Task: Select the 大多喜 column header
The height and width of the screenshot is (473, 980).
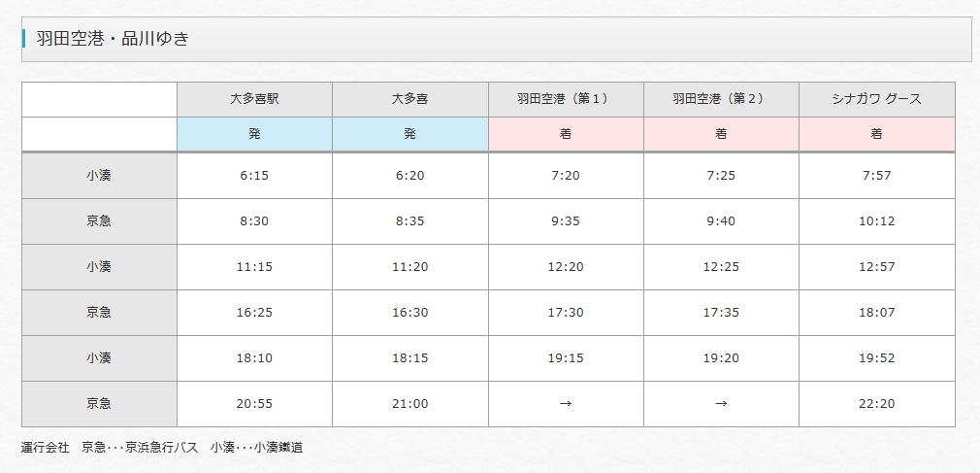Action: [410, 99]
